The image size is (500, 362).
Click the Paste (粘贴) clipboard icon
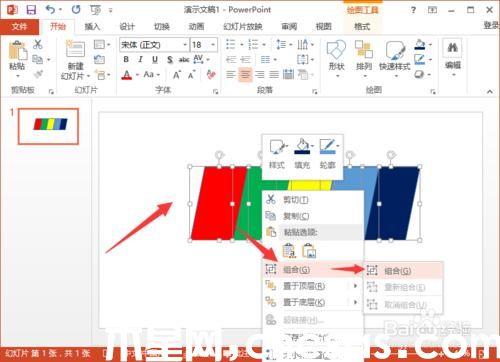pyautogui.click(x=17, y=52)
